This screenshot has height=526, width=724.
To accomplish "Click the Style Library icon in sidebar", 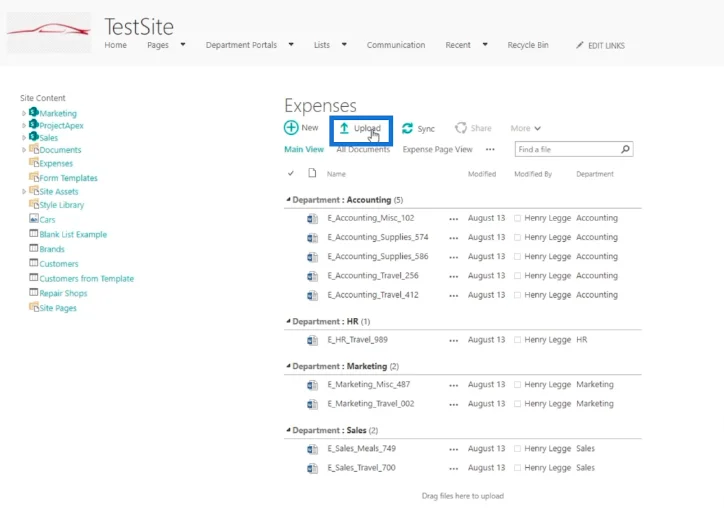I will [x=34, y=204].
